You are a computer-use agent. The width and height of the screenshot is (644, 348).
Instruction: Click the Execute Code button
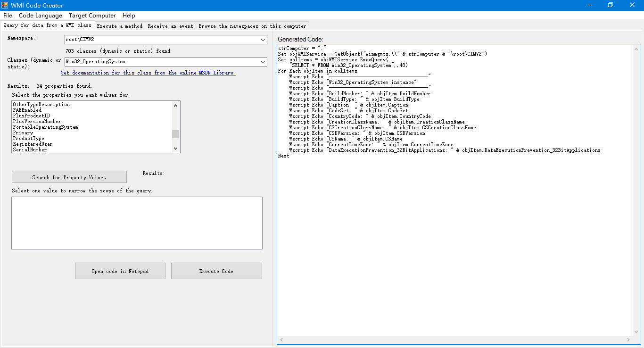click(216, 271)
